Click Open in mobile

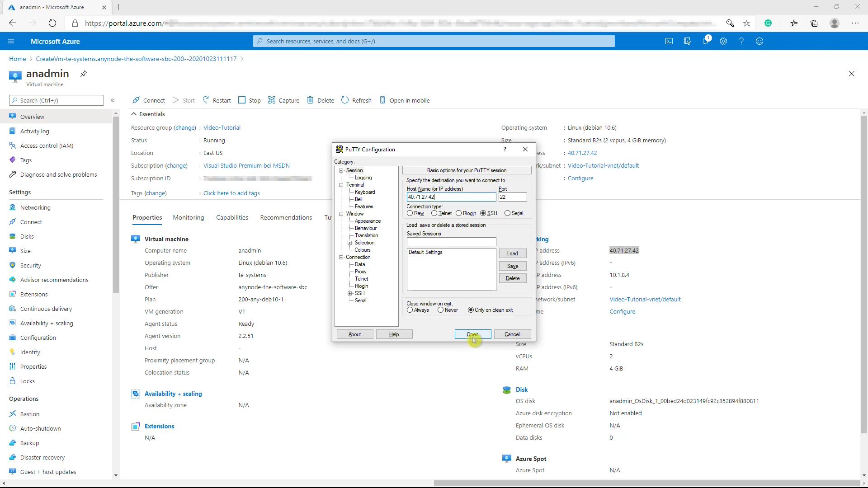(x=405, y=100)
